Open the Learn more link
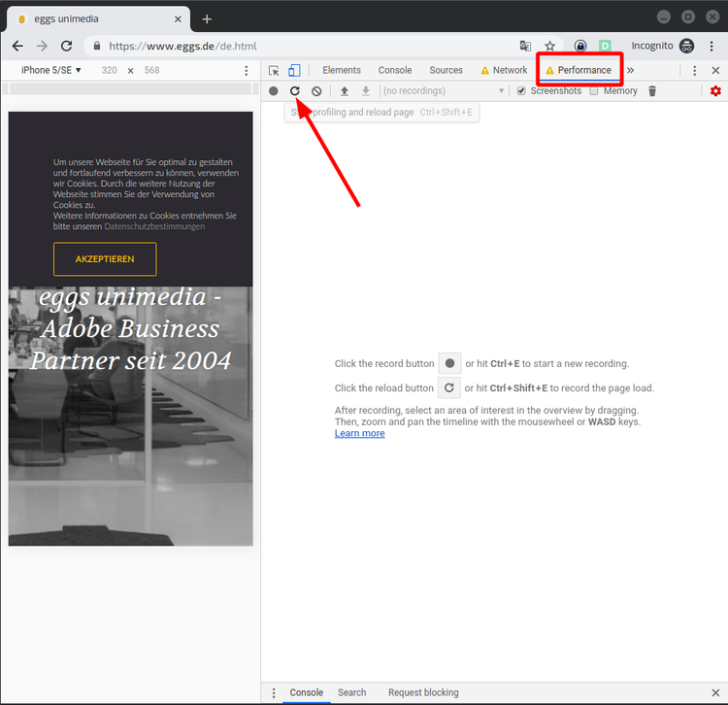This screenshot has height=705, width=728. point(359,433)
